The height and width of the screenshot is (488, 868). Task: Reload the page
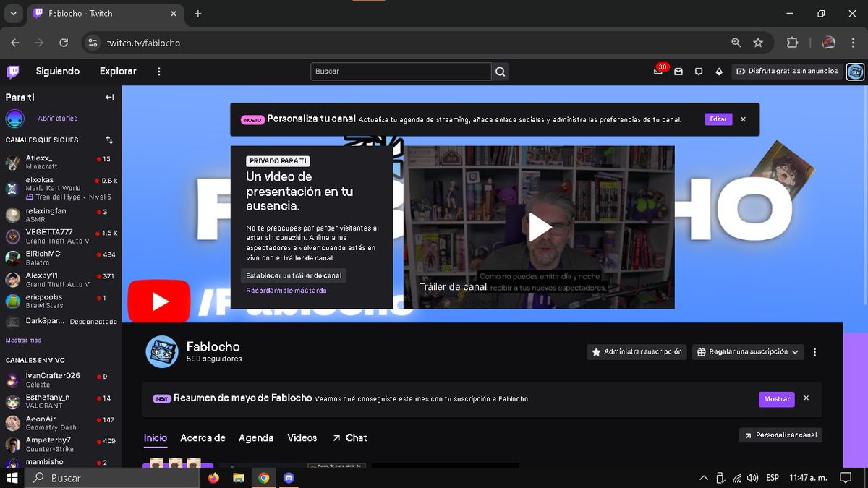coord(64,43)
